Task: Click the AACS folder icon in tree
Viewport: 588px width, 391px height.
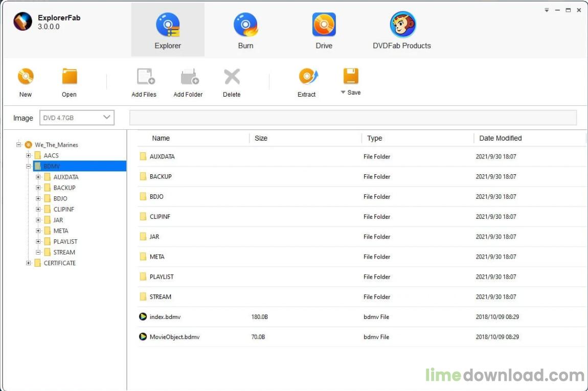Action: (37, 155)
